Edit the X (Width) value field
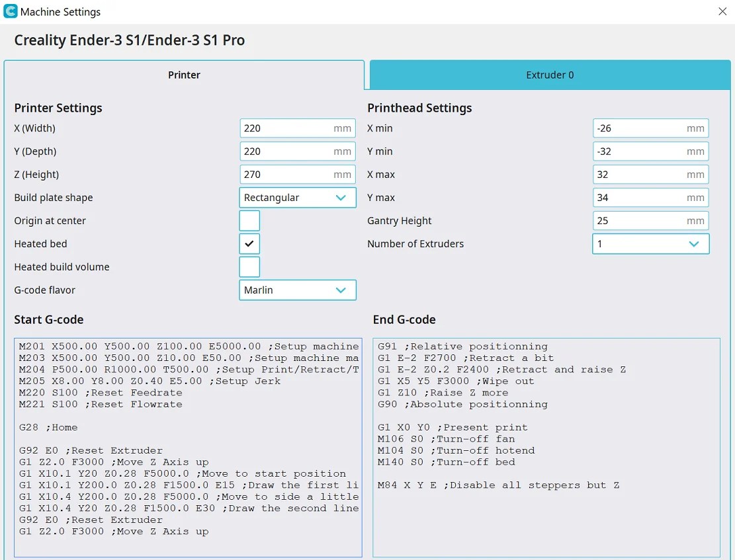The height and width of the screenshot is (560, 735). click(298, 128)
